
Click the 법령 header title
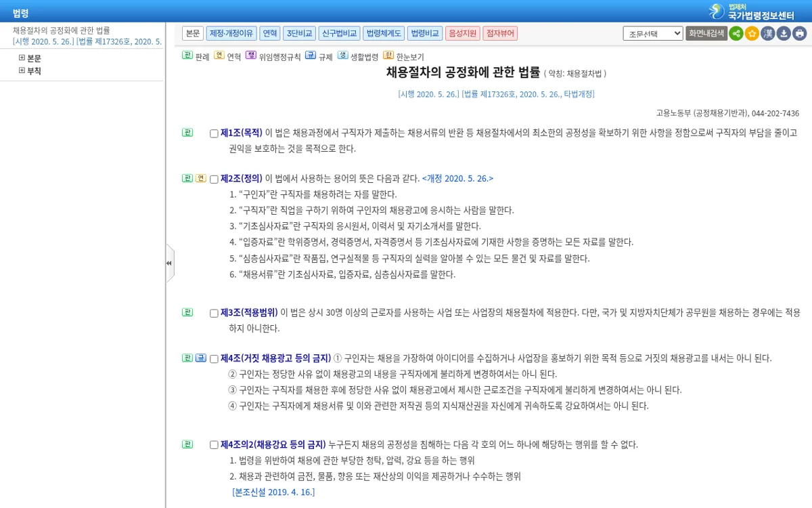21,13
